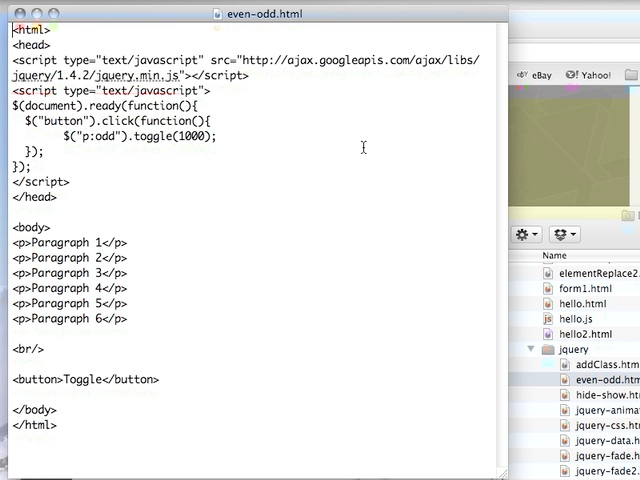
Task: Click the jquery-animate file icon
Action: pyautogui.click(x=564, y=410)
